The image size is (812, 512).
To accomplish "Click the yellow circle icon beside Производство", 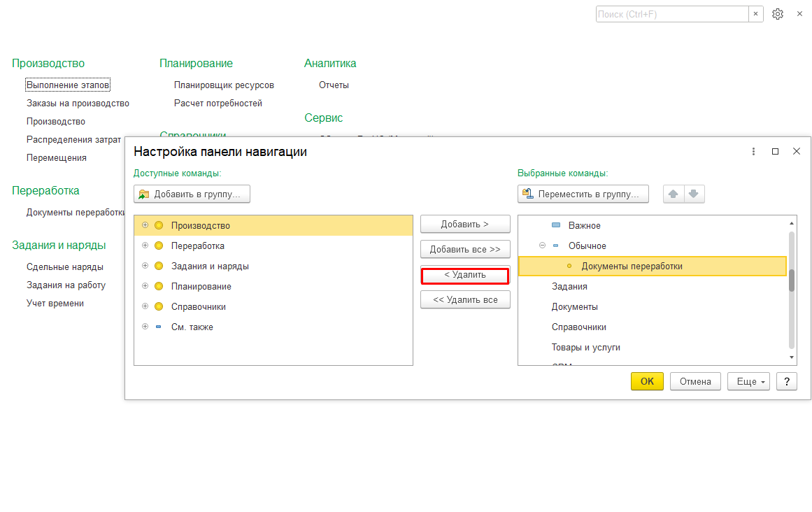I will [159, 225].
